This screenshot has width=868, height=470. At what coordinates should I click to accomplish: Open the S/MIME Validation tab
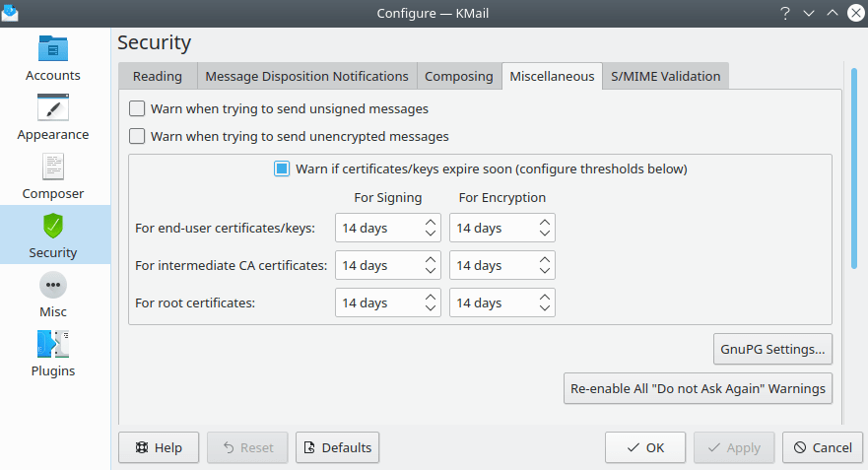[665, 76]
